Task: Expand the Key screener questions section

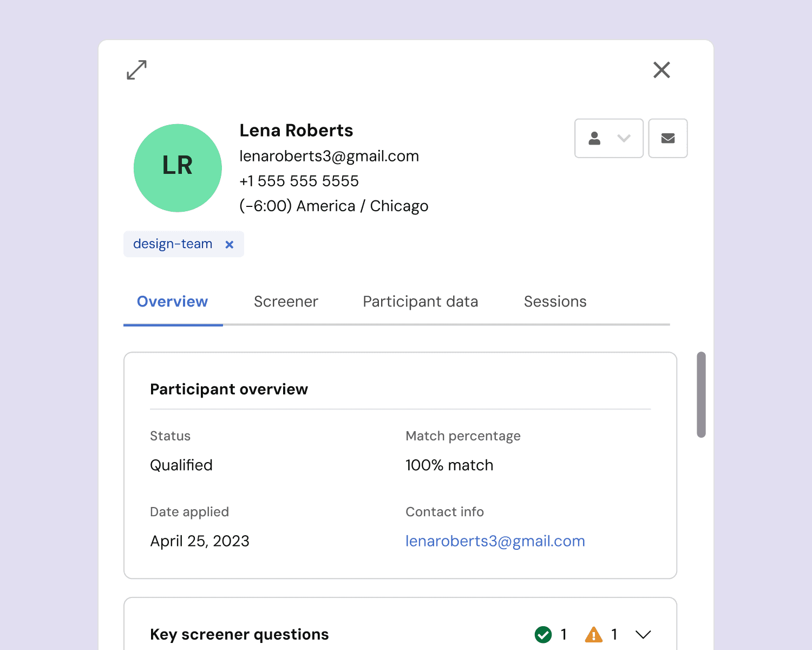Action: (643, 634)
